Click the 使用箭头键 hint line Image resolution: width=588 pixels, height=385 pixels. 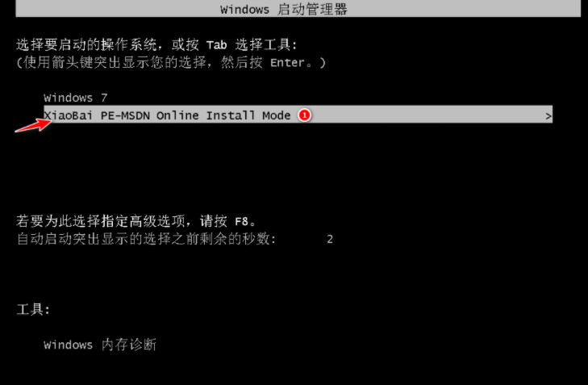click(x=171, y=62)
